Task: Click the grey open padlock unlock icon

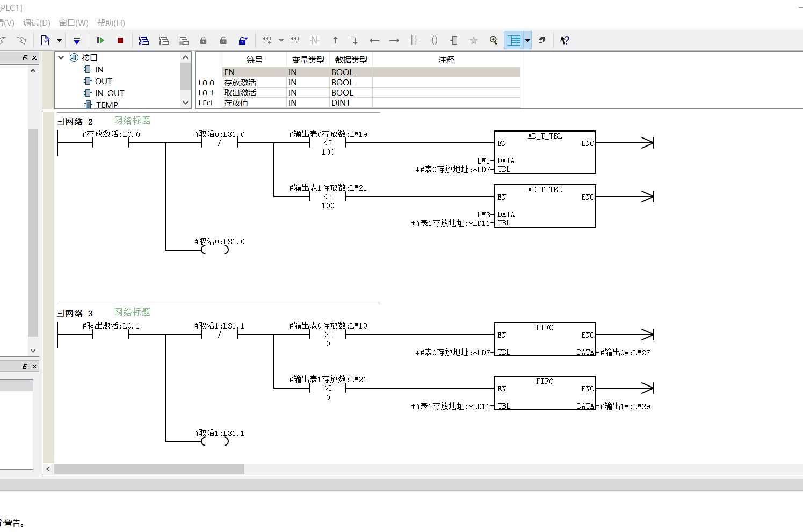Action: (x=223, y=40)
